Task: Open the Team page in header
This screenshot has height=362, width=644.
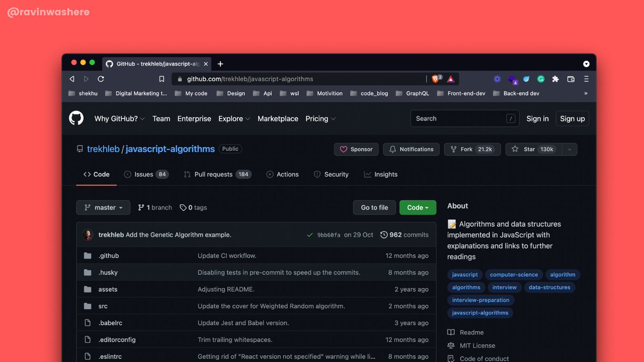Action: point(161,119)
